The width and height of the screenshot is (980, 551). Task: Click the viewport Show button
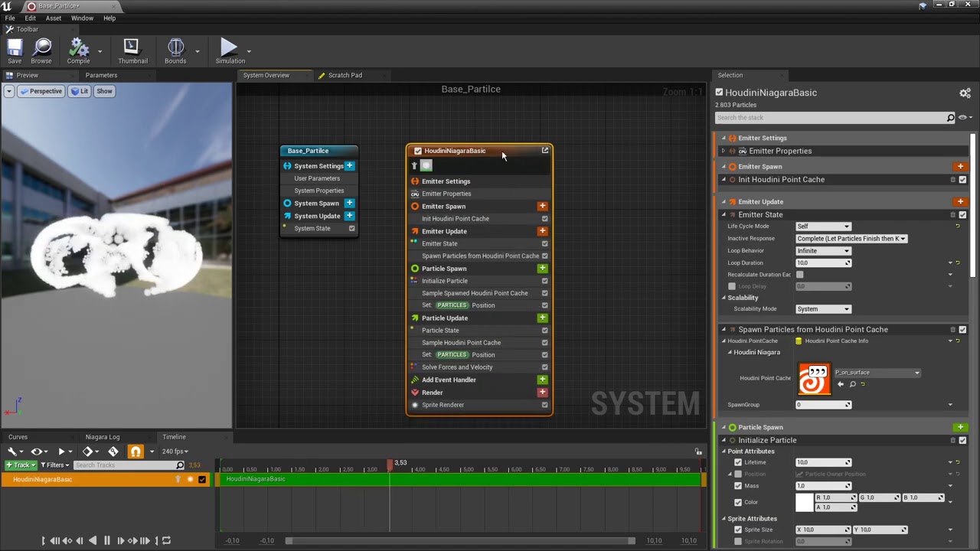coord(104,91)
